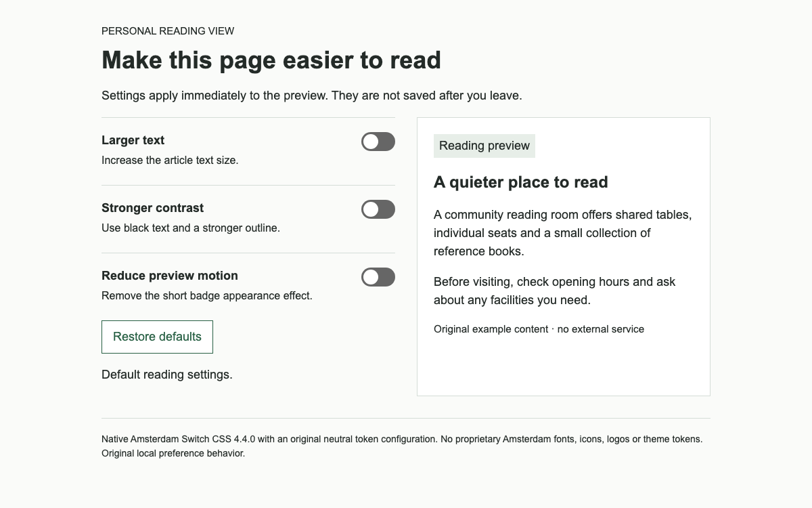Turn on Reduce preview motion switch
812x508 pixels.
pyautogui.click(x=378, y=277)
